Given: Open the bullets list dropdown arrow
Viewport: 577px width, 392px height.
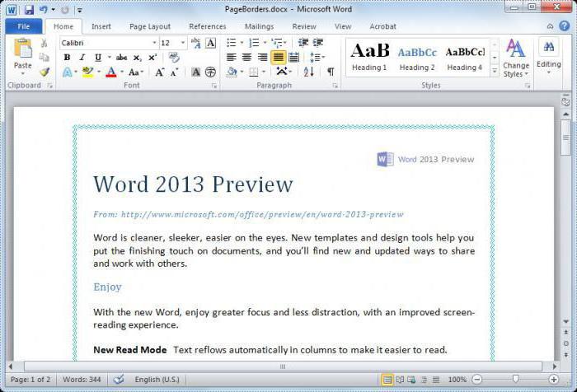Looking at the screenshot, I should 242,43.
